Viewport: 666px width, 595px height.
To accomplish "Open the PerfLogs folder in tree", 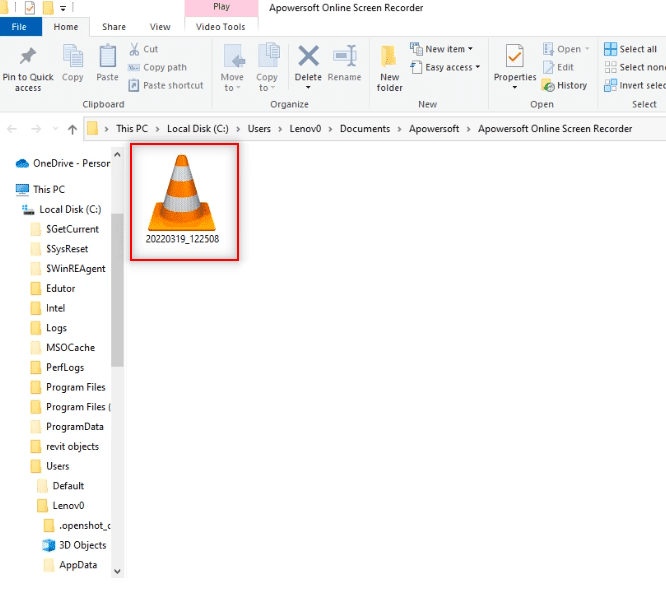I will [57, 367].
